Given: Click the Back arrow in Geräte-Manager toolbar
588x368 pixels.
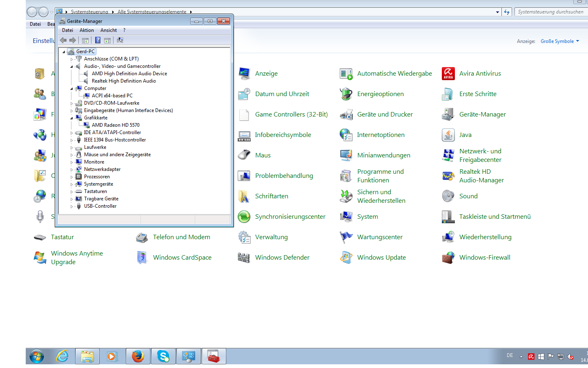Looking at the screenshot, I should (x=63, y=40).
